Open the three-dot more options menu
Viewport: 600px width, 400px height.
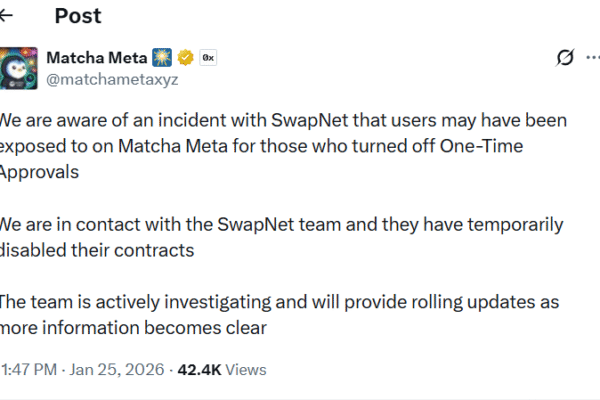pos(596,58)
